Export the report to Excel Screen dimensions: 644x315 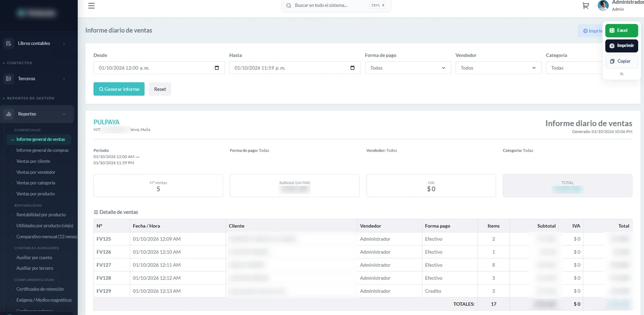point(621,30)
